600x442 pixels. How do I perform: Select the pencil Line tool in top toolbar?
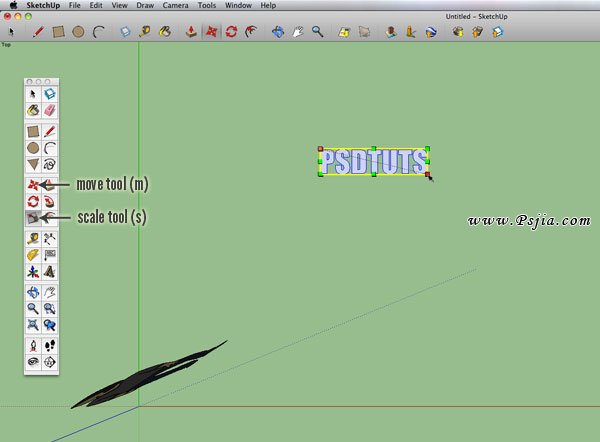click(x=38, y=32)
